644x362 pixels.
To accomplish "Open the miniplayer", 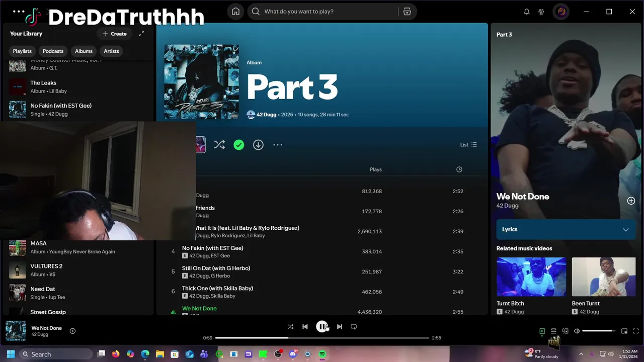I will point(624,331).
